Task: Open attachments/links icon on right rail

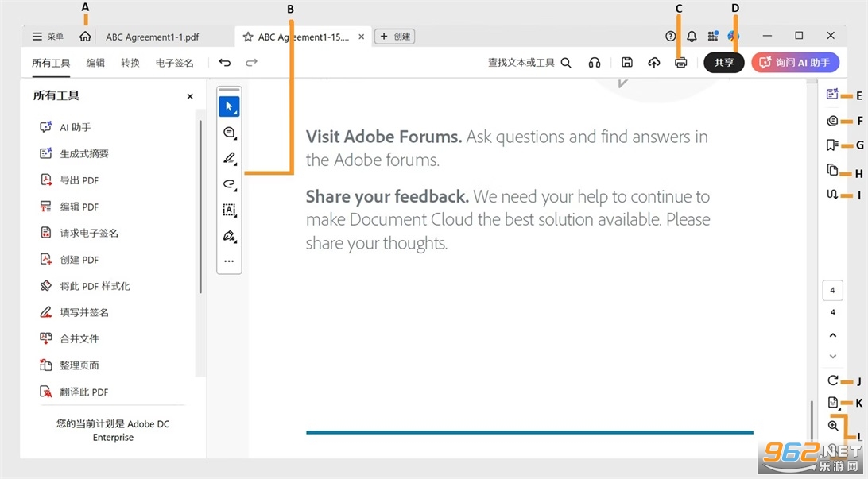Action: pos(832,195)
